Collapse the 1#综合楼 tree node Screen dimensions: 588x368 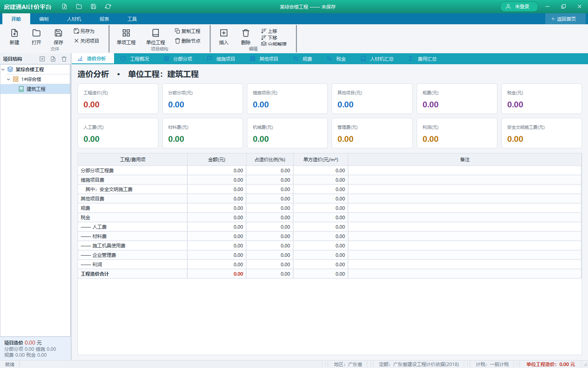9,79
